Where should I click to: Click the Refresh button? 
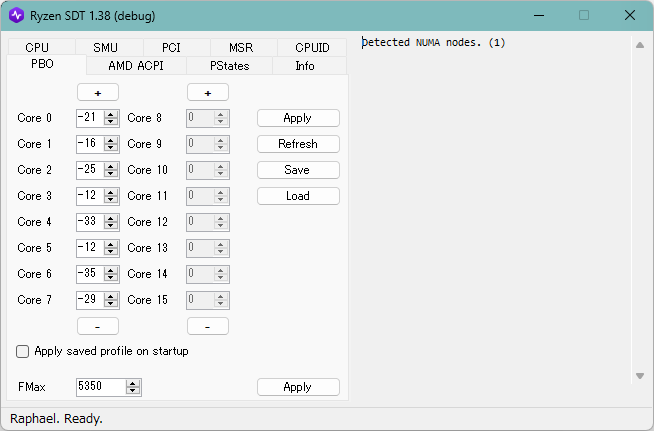point(298,144)
